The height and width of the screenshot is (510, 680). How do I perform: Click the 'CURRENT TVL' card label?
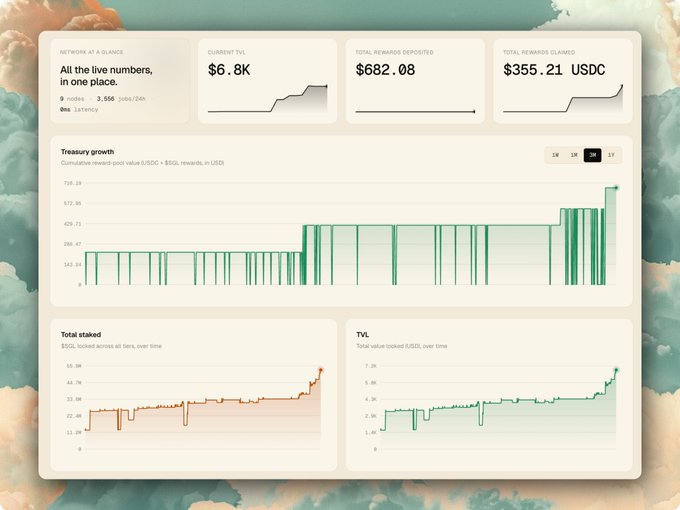click(226, 52)
